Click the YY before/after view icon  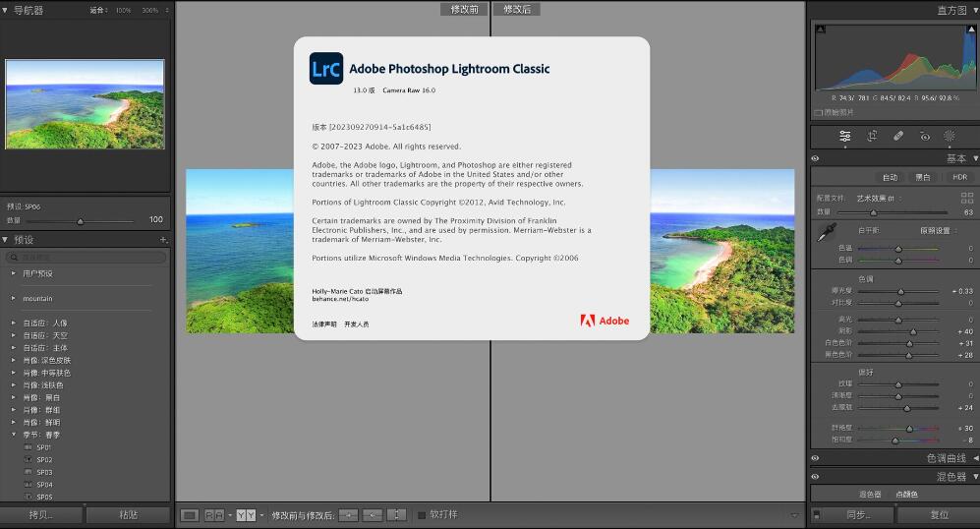click(x=246, y=515)
